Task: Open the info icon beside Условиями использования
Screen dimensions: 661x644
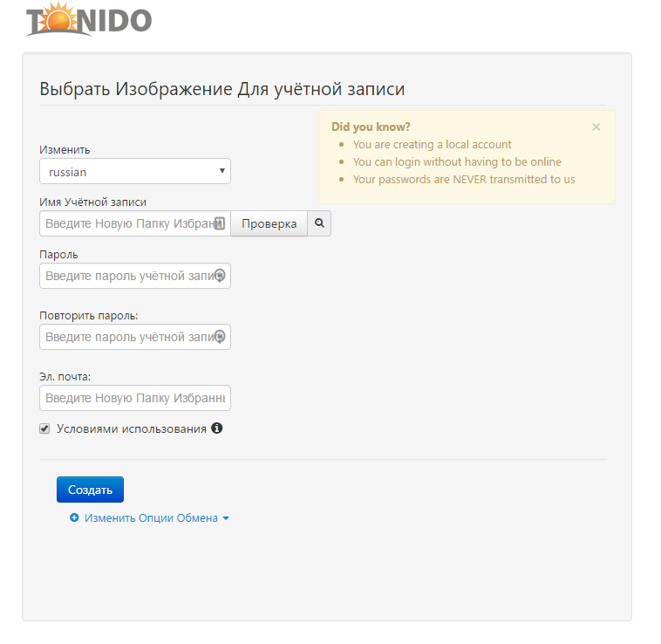Action: 217,428
